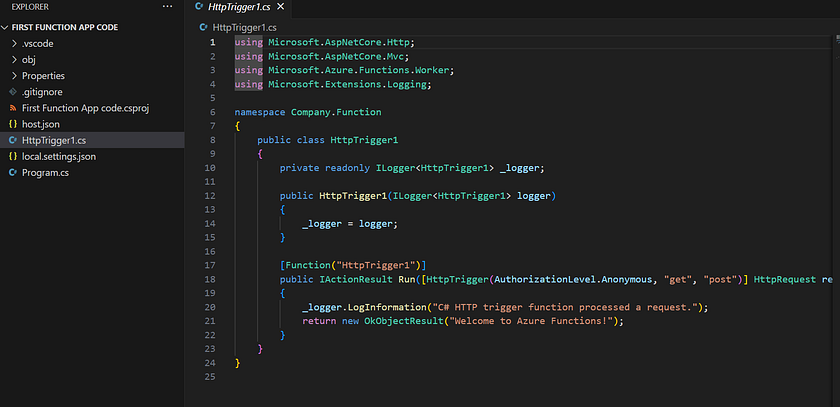This screenshot has width=840, height=407.
Task: Click the braces icon beside host.json
Action: coord(13,124)
